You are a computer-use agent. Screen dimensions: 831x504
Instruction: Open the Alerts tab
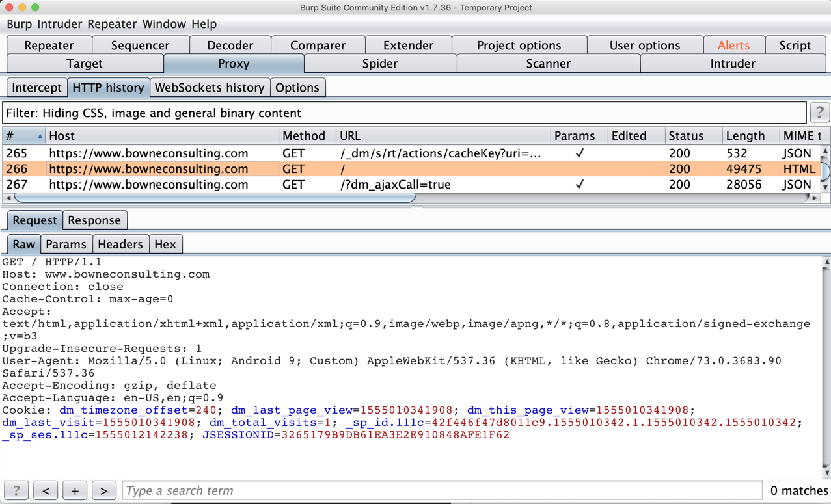click(x=733, y=46)
